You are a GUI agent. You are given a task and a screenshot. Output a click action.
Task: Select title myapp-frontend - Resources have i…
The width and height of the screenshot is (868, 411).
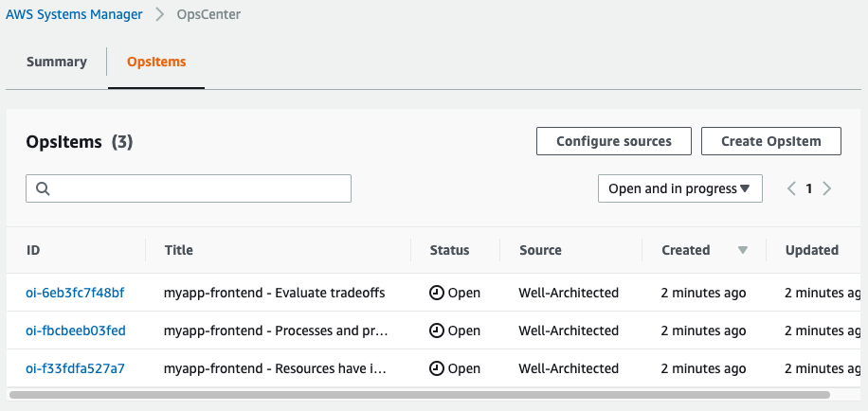[x=275, y=368]
